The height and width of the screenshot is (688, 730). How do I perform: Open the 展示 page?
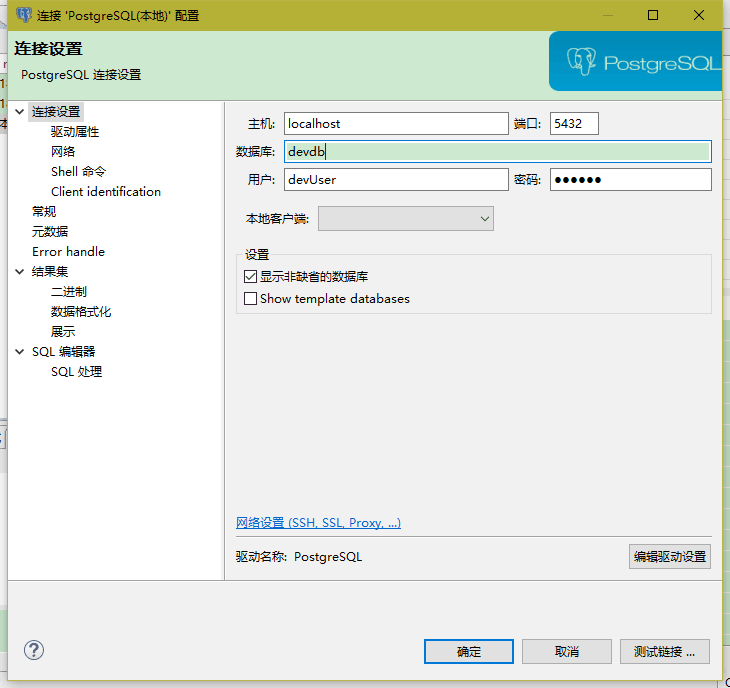coord(63,332)
